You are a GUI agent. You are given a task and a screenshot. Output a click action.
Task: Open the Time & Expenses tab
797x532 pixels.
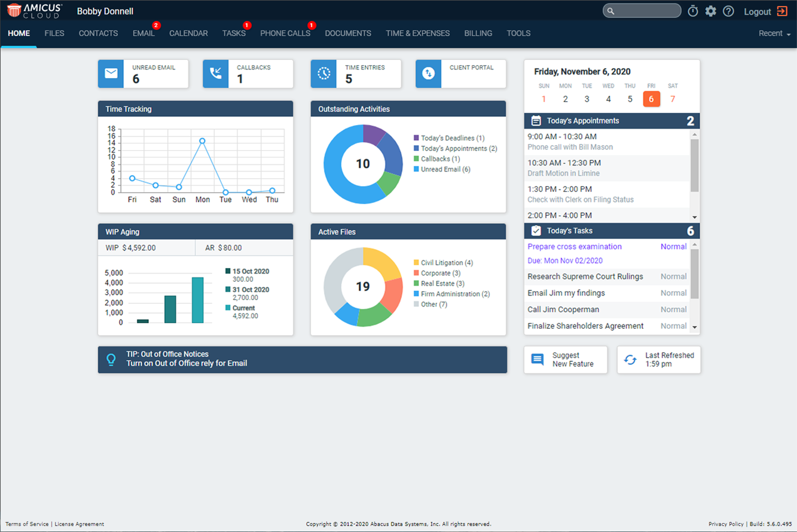[418, 34]
